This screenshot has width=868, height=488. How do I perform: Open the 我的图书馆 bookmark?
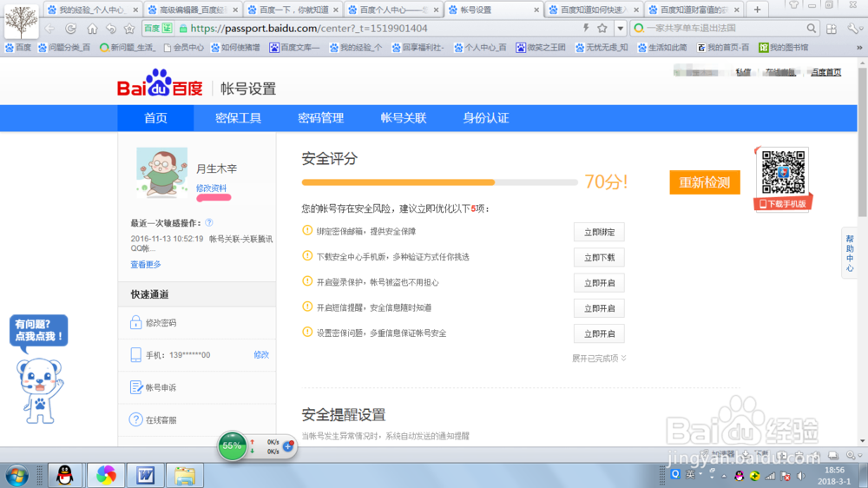pos(784,48)
